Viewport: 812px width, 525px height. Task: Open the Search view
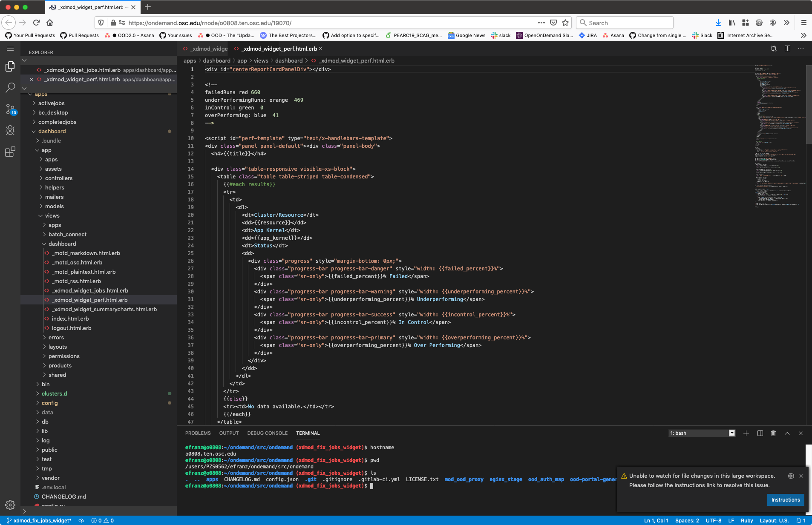[x=10, y=88]
